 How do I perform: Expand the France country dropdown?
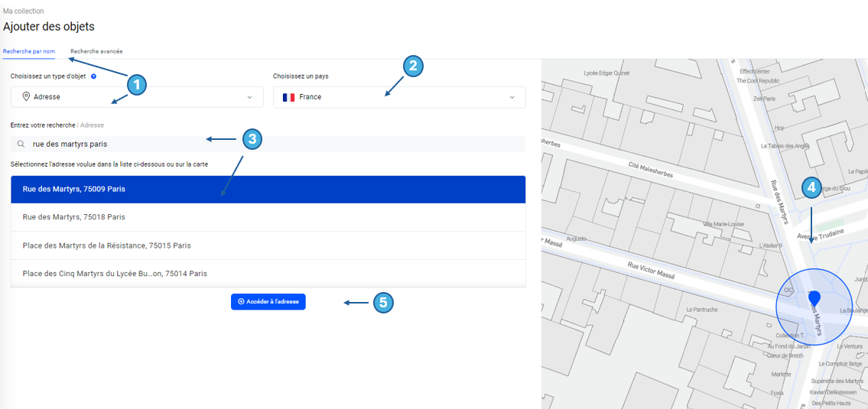[399, 97]
